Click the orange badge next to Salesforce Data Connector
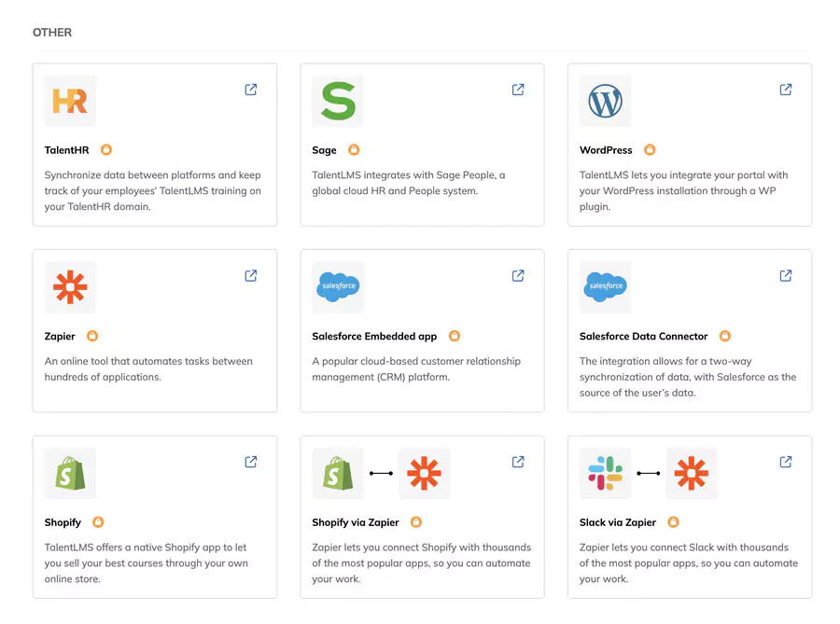This screenshot has width=840, height=624. point(725,336)
